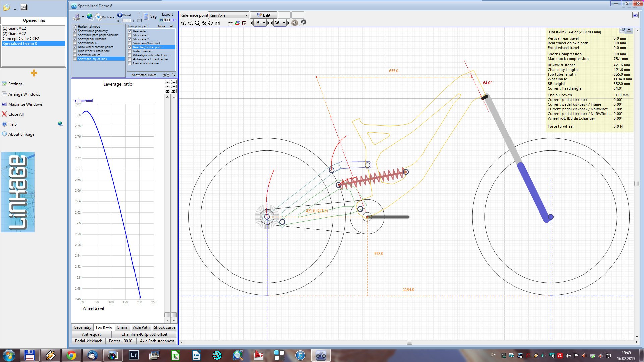Toggle the ruler dimensions icon
Viewport: 644px width, 362px height.
231,23
